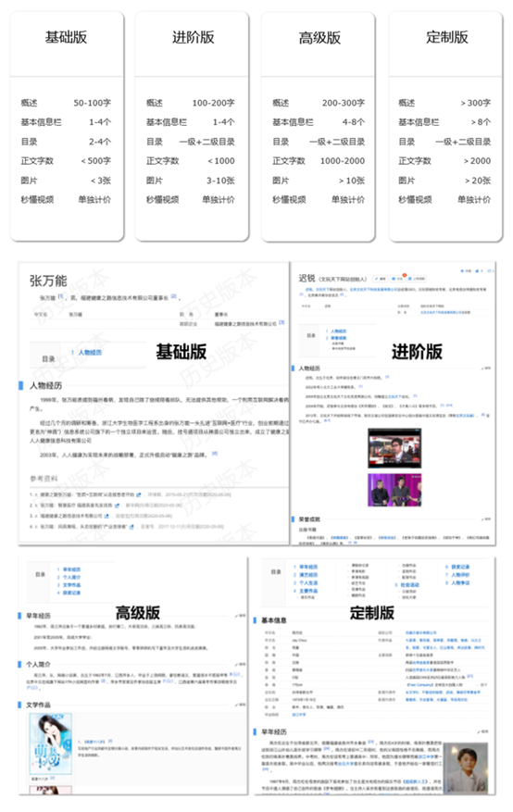This screenshot has width=513, height=812.
Task: Open the purple stage photo thumbnail
Action: [x=394, y=490]
